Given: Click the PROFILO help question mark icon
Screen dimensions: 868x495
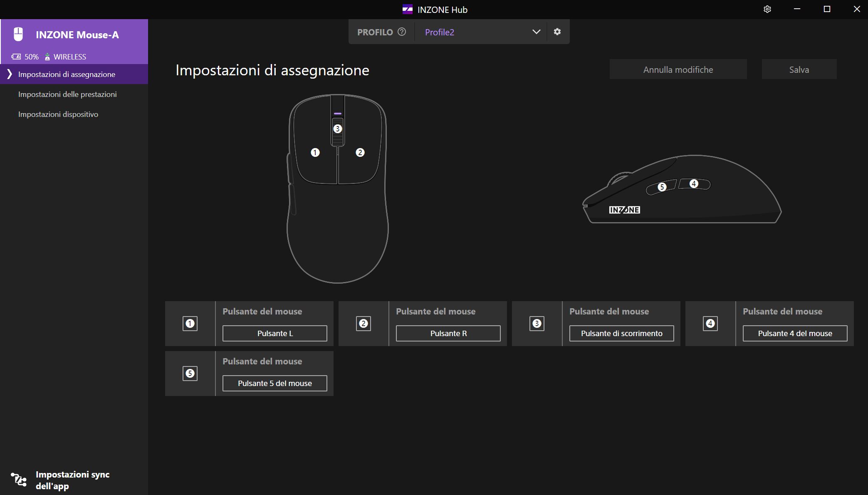Looking at the screenshot, I should (402, 32).
